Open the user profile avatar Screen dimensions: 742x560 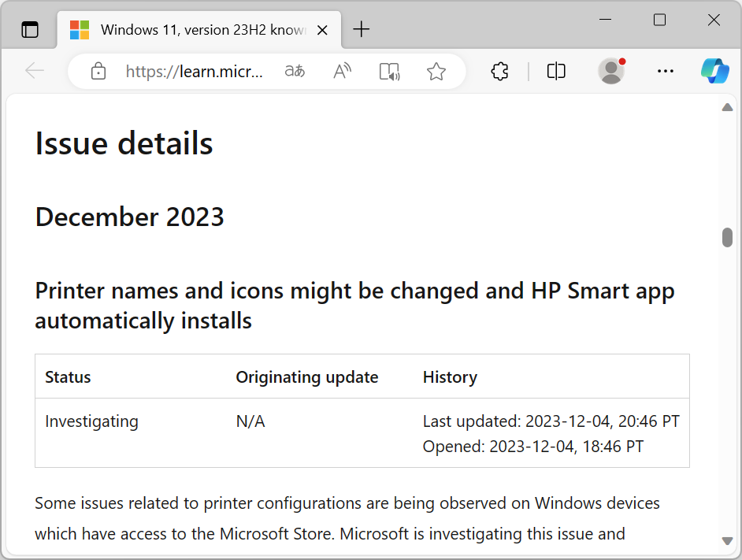coord(611,72)
